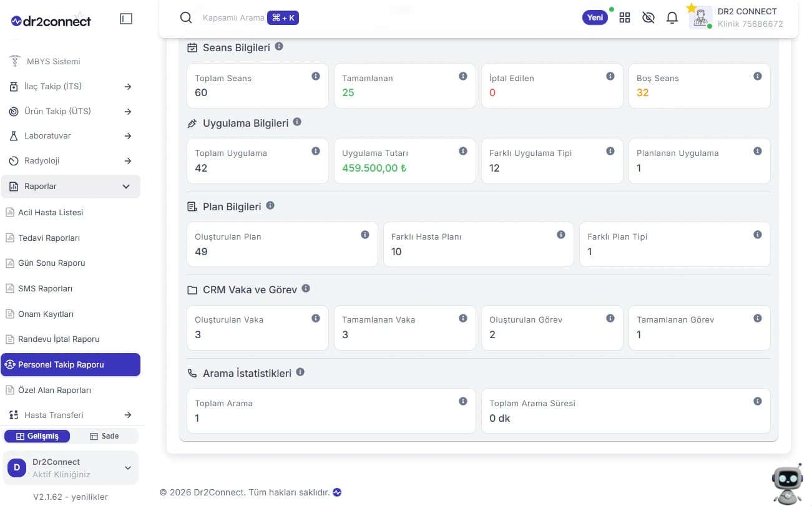Open the notifications bell
The width and height of the screenshot is (812, 506).
672,17
